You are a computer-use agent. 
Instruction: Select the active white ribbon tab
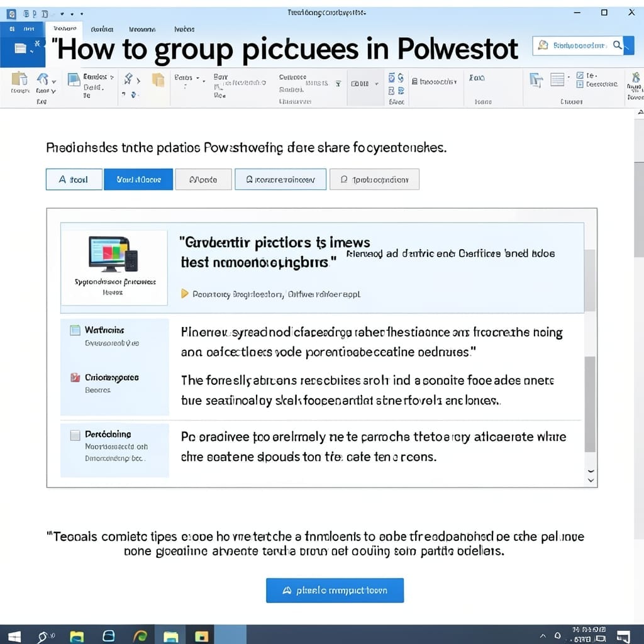(65, 28)
